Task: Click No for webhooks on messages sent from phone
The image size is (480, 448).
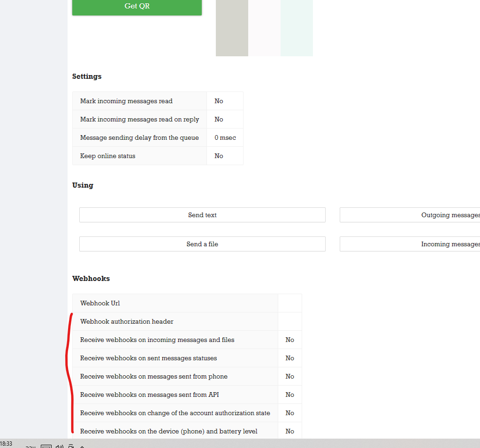Action: pyautogui.click(x=290, y=377)
